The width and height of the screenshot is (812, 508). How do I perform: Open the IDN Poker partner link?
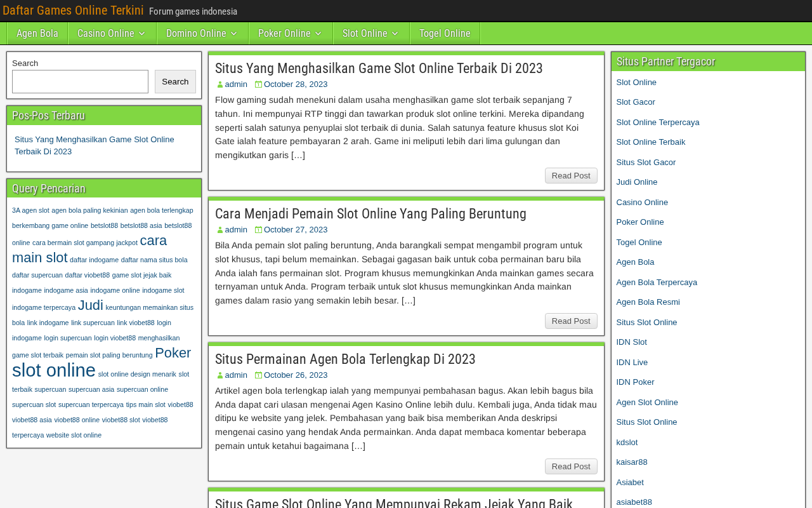coord(635,382)
